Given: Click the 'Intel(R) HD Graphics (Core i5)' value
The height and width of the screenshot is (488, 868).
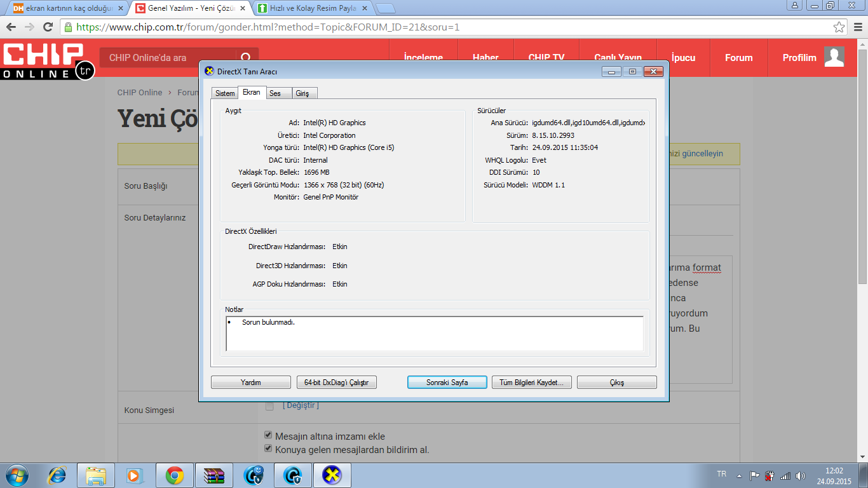Looking at the screenshot, I should click(348, 147).
